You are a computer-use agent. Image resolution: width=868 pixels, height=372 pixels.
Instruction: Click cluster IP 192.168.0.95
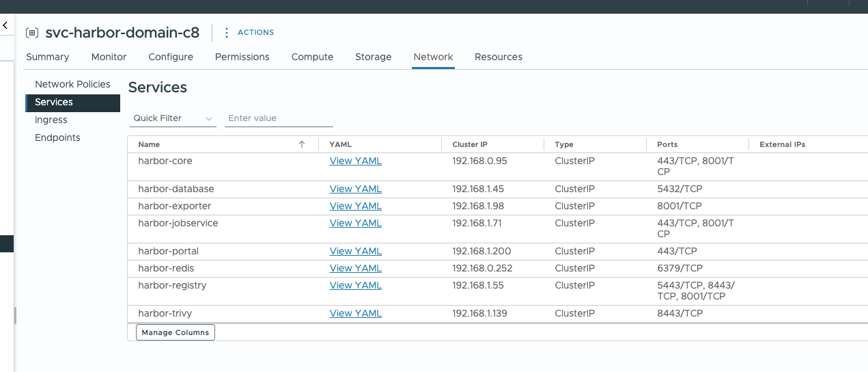(x=479, y=161)
